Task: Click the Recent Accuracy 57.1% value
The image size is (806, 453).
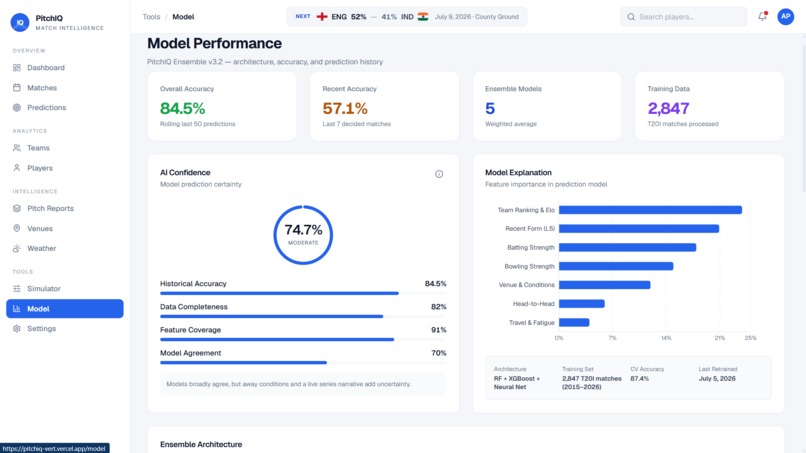Action: [x=345, y=108]
